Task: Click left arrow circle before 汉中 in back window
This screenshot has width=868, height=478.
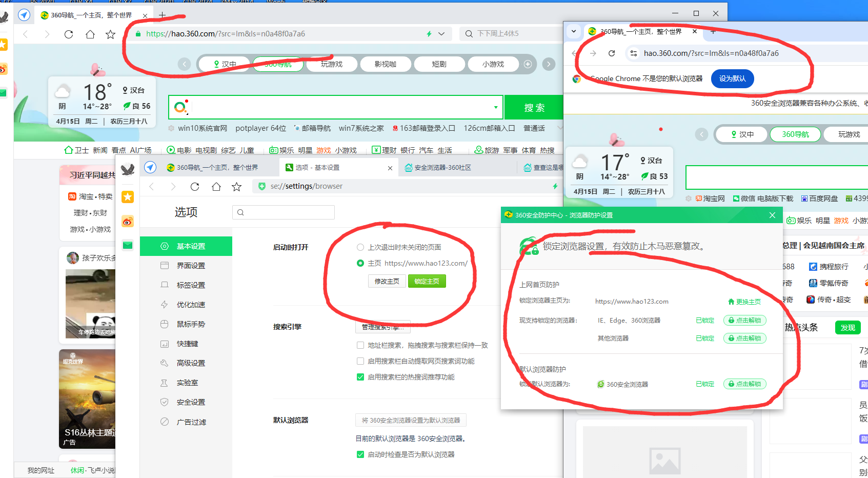Action: click(184, 64)
